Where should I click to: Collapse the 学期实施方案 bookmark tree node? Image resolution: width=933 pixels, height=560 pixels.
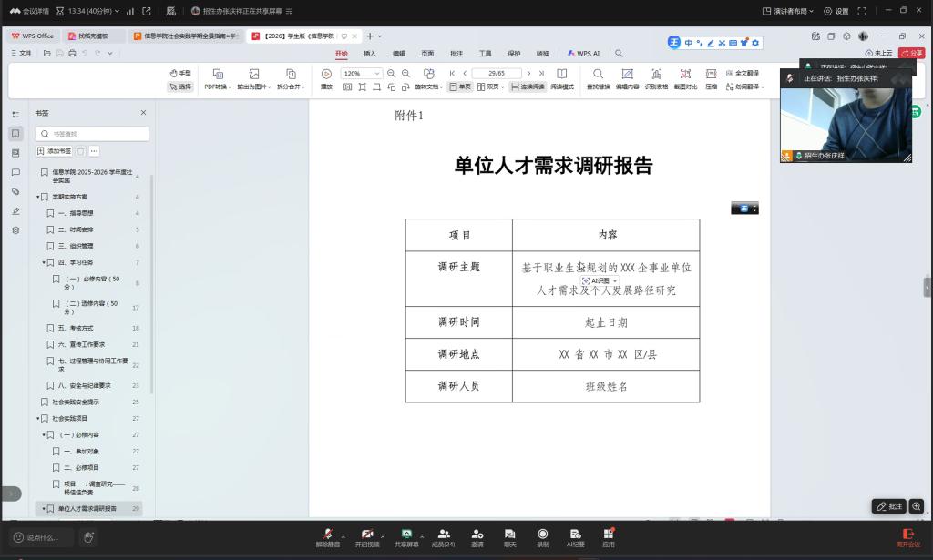38,197
